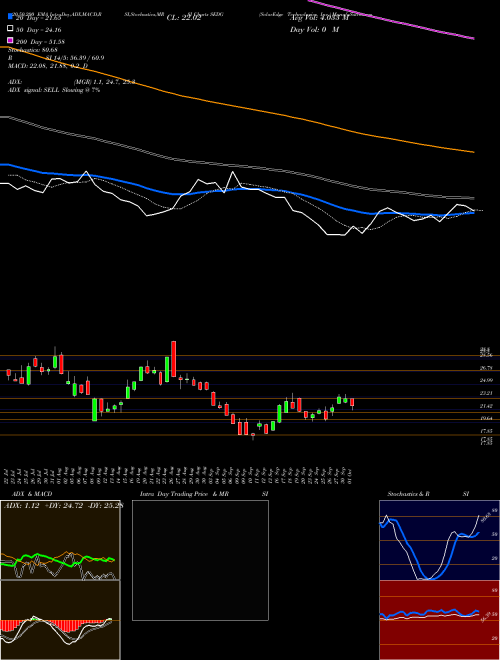Click the last red candlestick on the chart
Screen dimensions: 500x660
click(352, 402)
